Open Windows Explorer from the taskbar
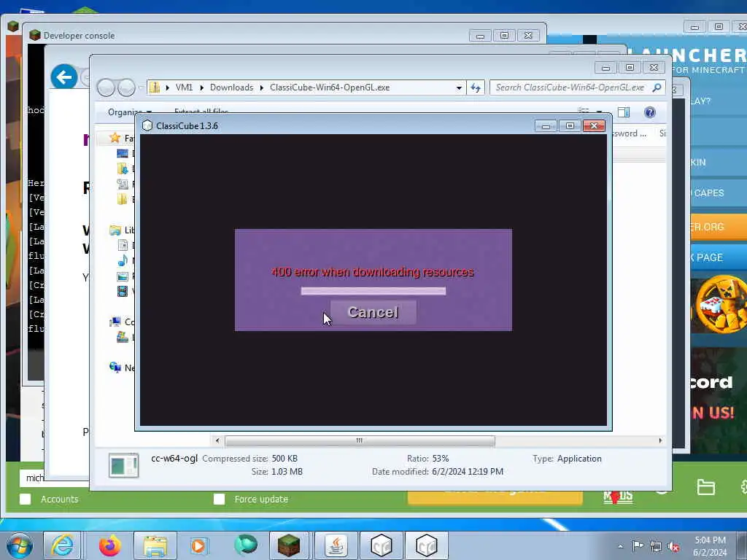Image resolution: width=747 pixels, height=560 pixels. [x=155, y=545]
